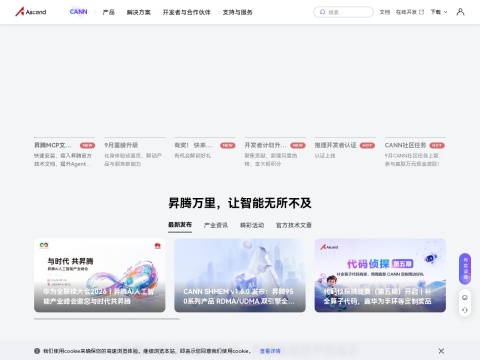Screen dimensions: 480x360
Task: Click NEW badge beside 开发者计划升
Action: [x=298, y=145]
